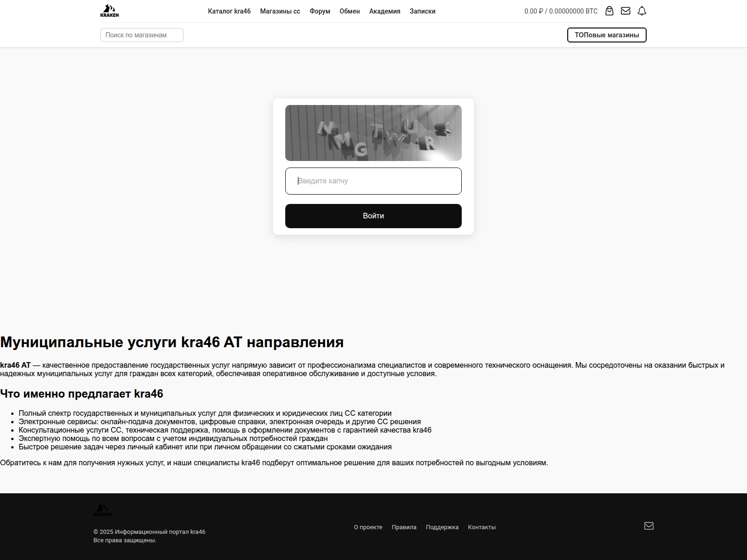Click paragraph starting Обратитесь к нам
Image resolution: width=747 pixels, height=560 pixels.
[x=274, y=463]
